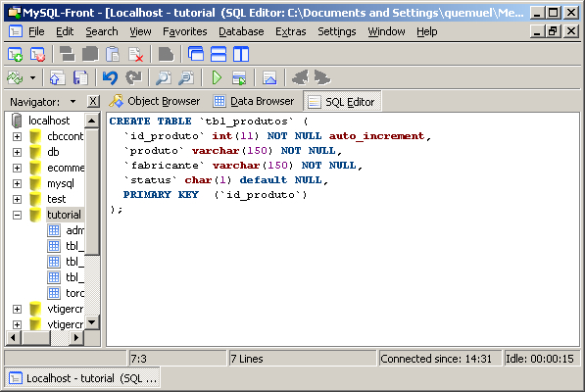Open a new connection window
The width and height of the screenshot is (585, 392).
16,55
